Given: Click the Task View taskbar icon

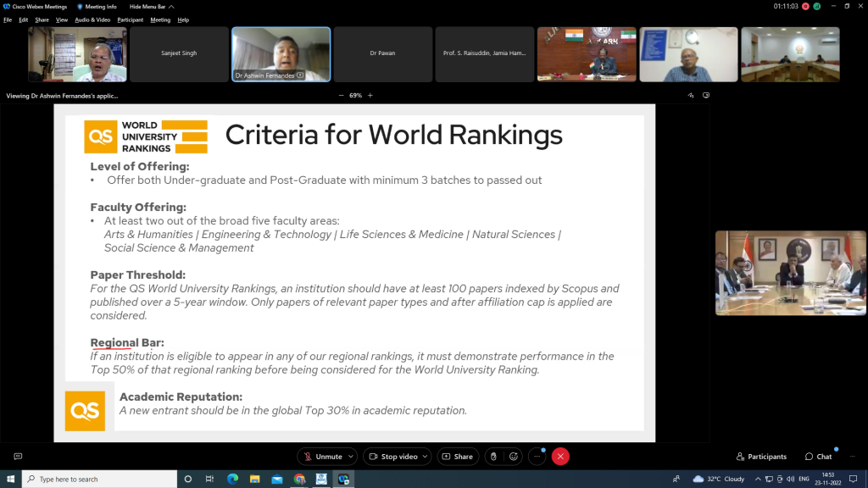Looking at the screenshot, I should pyautogui.click(x=210, y=480).
